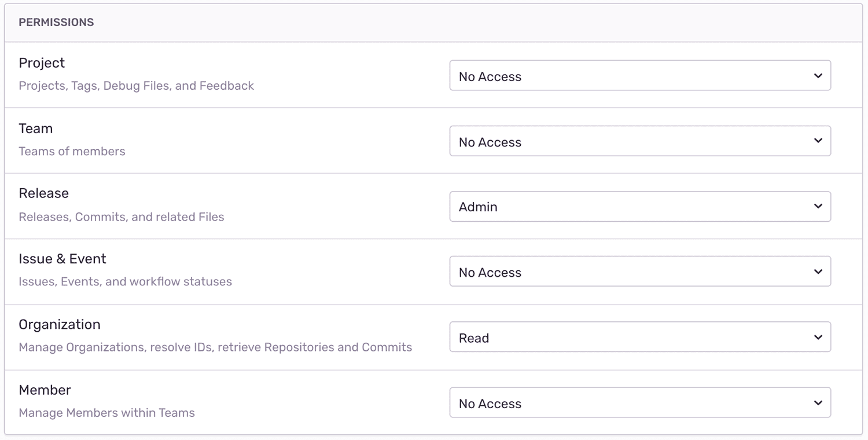Select the Team permission label
This screenshot has height=440, width=868.
36,128
